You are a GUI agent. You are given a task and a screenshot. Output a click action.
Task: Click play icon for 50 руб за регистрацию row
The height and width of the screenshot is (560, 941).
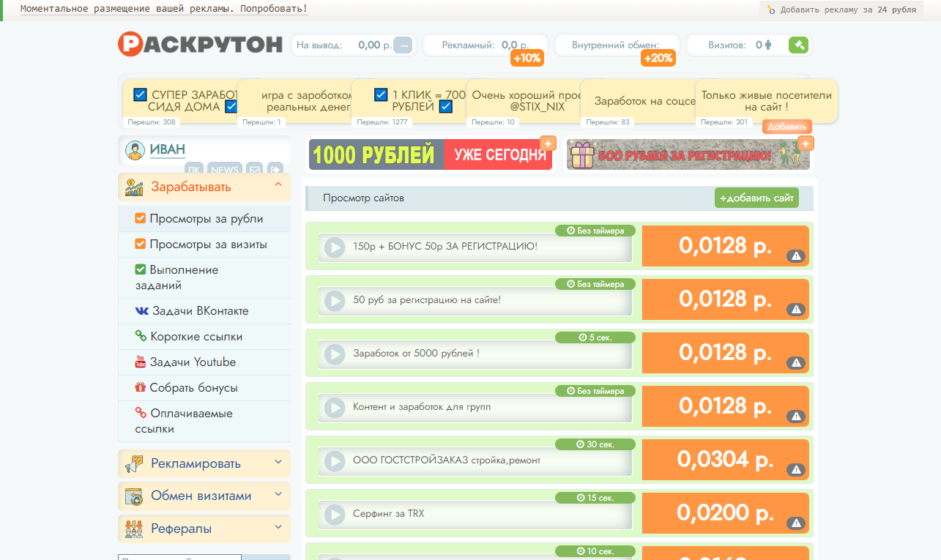click(335, 300)
